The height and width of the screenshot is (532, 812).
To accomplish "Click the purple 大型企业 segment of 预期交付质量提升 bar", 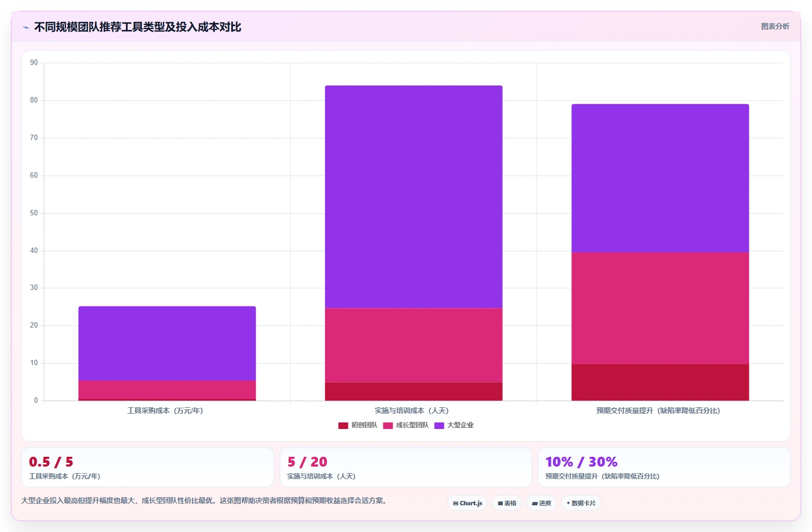I will tap(660, 178).
